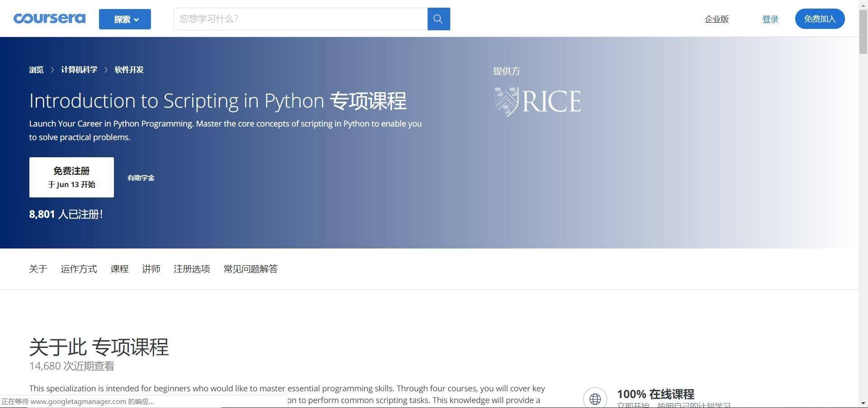Select the 软件开发 breadcrumb
The image size is (868, 408).
tap(128, 69)
